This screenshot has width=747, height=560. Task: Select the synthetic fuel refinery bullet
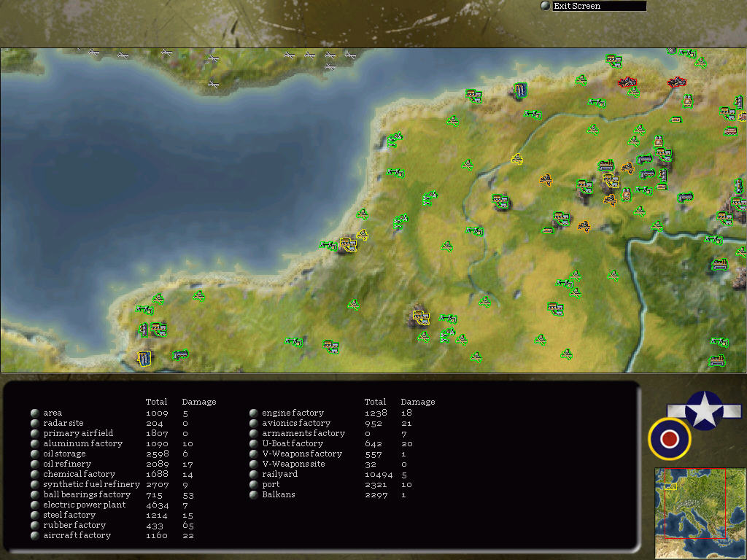[35, 484]
